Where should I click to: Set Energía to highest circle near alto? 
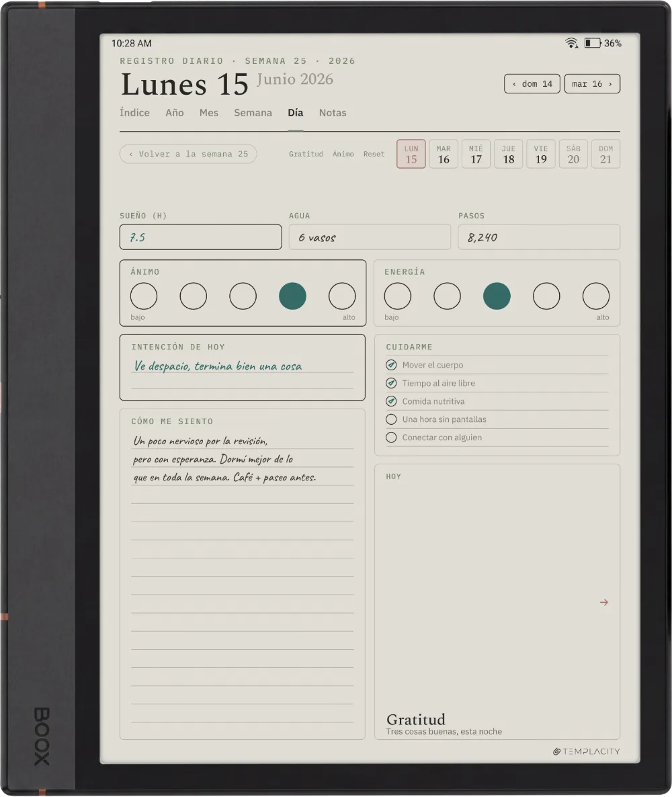click(596, 296)
